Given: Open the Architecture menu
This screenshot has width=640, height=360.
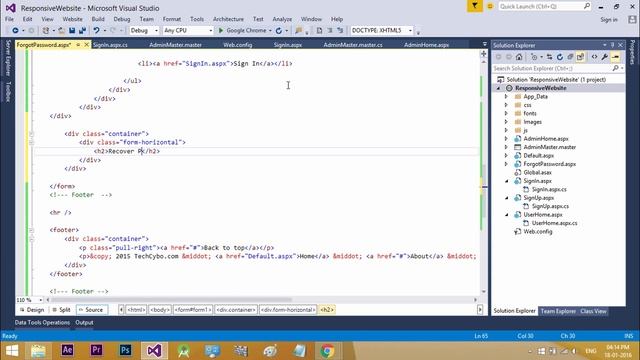Looking at the screenshot, I should [228, 19].
